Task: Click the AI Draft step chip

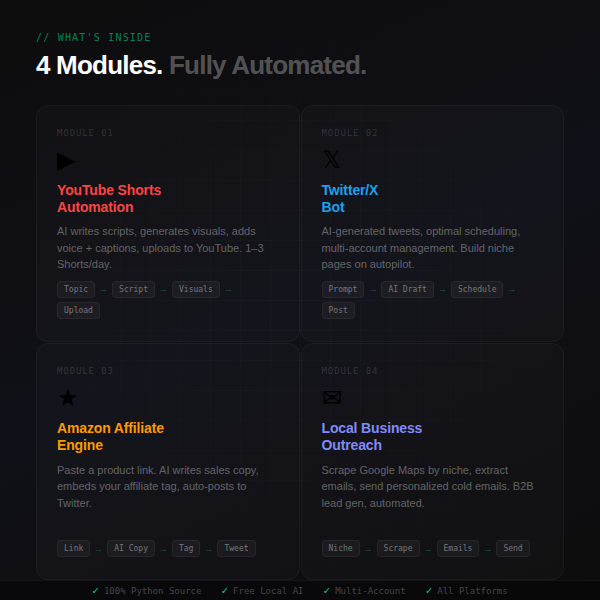Action: 407,289
